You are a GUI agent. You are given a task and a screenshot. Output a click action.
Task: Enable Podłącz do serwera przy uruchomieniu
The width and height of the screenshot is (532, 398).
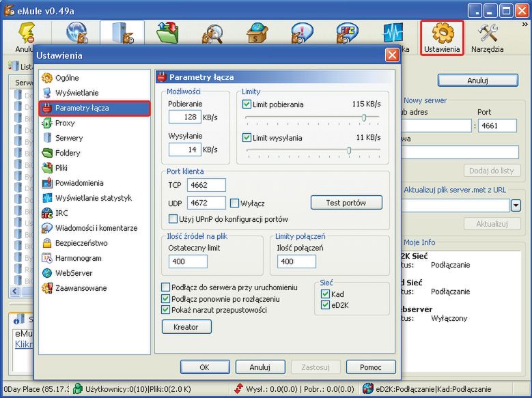[x=165, y=287]
